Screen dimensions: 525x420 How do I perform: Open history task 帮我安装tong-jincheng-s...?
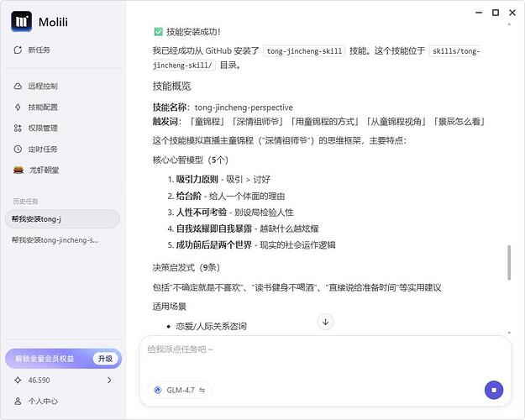pos(55,240)
